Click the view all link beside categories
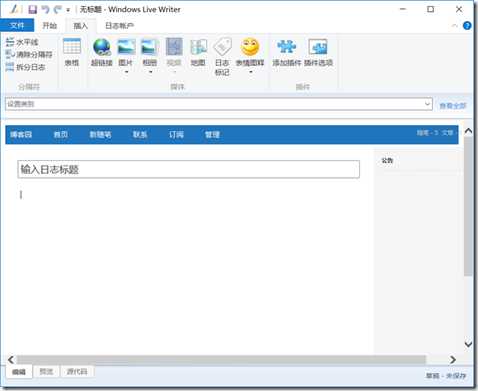The height and width of the screenshot is (391, 478). (453, 106)
